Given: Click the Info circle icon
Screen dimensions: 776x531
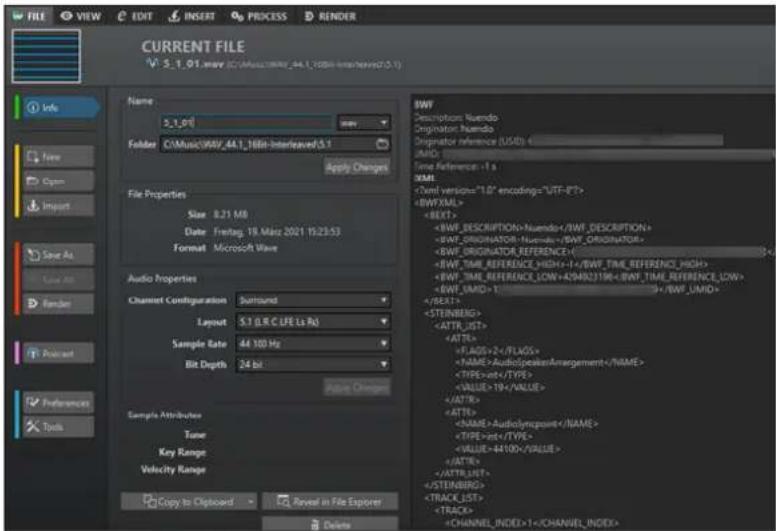Looking at the screenshot, I should click(x=33, y=107).
